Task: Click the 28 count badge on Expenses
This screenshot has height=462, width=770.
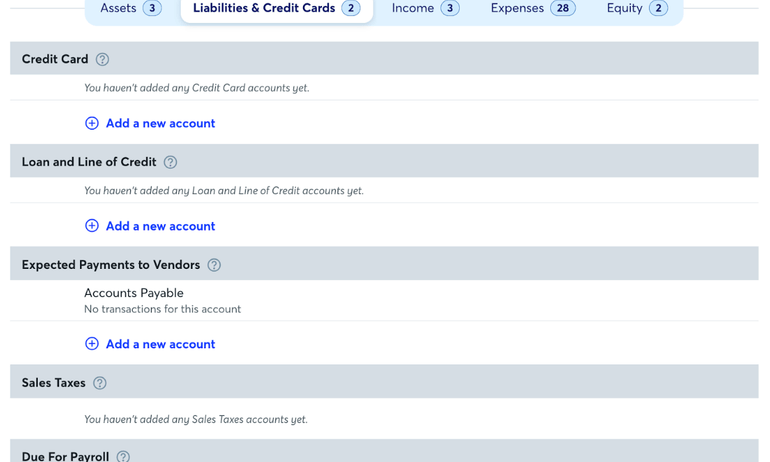Action: tap(563, 8)
